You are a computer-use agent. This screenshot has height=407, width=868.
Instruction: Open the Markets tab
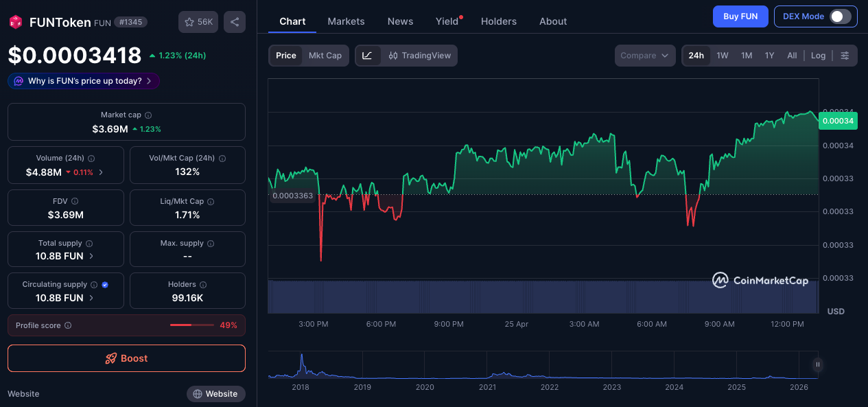[346, 21]
